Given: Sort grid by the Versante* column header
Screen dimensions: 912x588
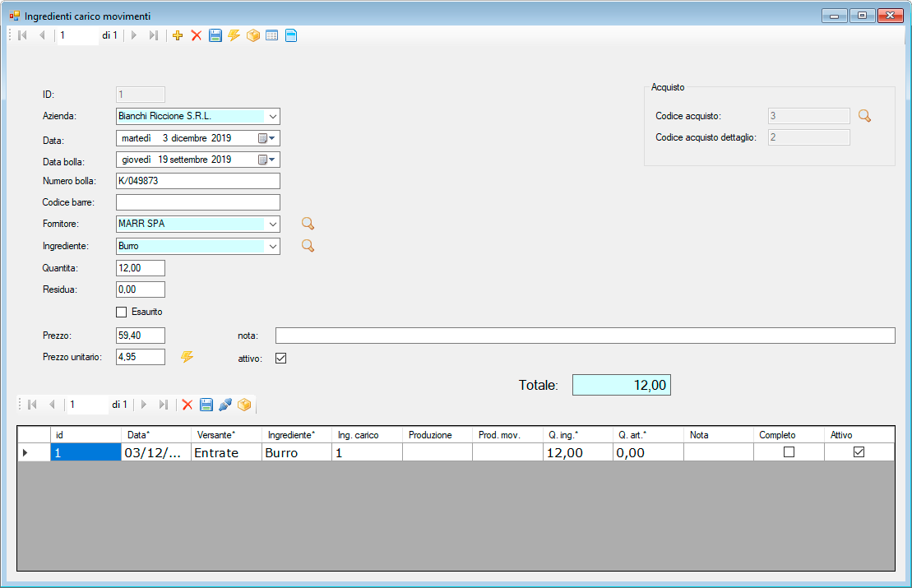Looking at the screenshot, I should click(226, 435).
